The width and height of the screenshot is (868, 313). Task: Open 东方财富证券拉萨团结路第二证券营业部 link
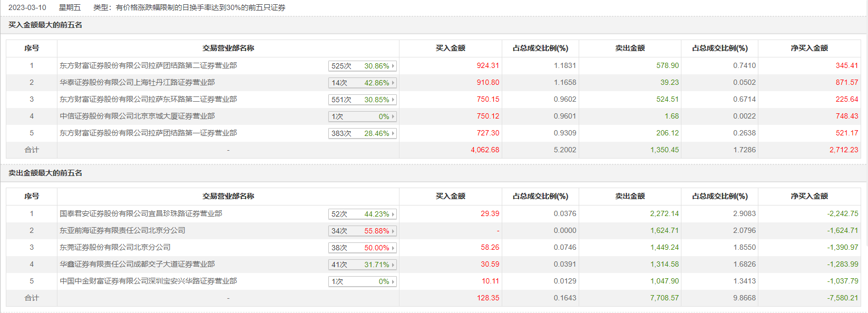(x=148, y=66)
